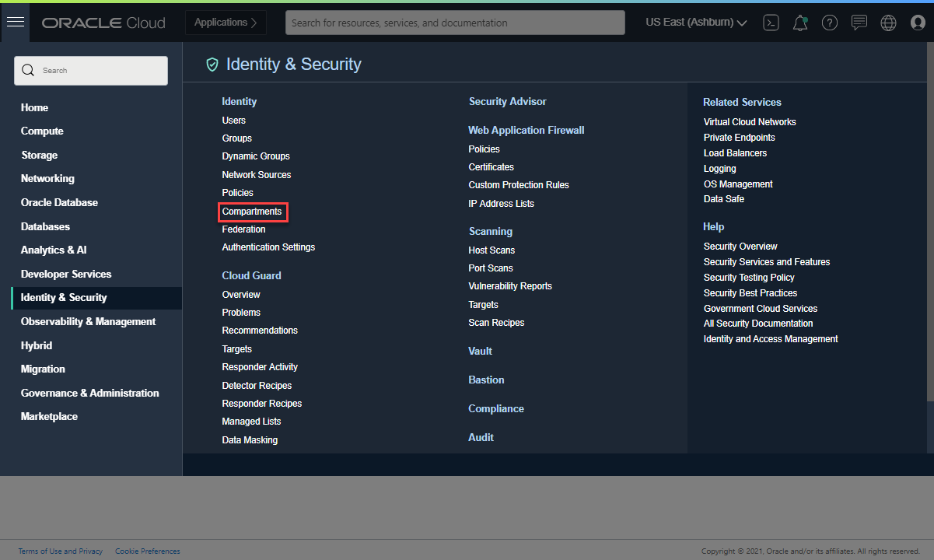Screen dimensions: 934x560
Task: Open Vault service link
Action: coord(481,351)
